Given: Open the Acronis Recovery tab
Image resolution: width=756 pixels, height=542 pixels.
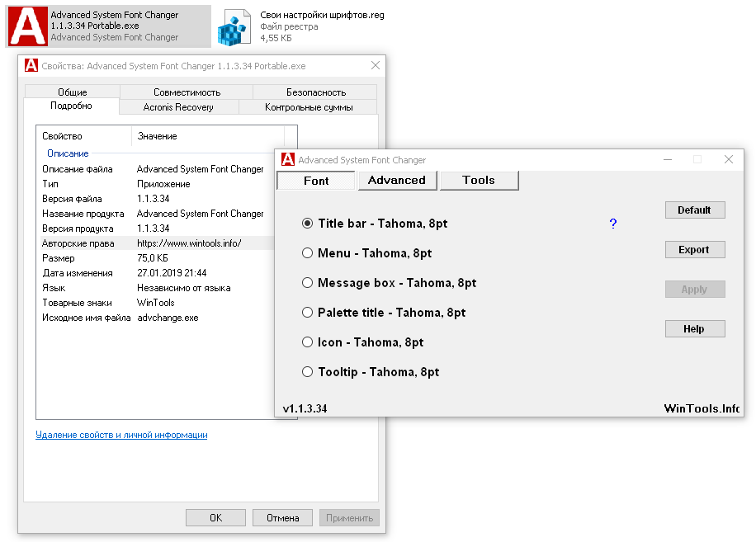Looking at the screenshot, I should click(178, 107).
